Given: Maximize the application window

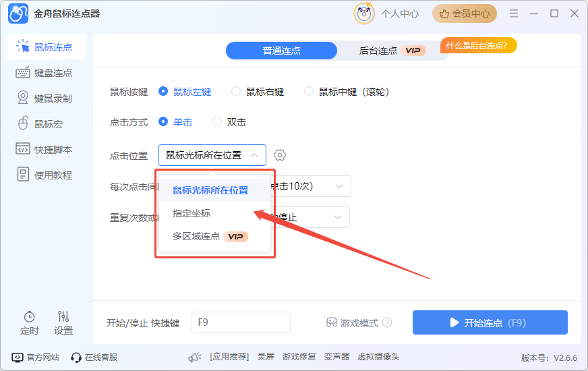Looking at the screenshot, I should [554, 13].
